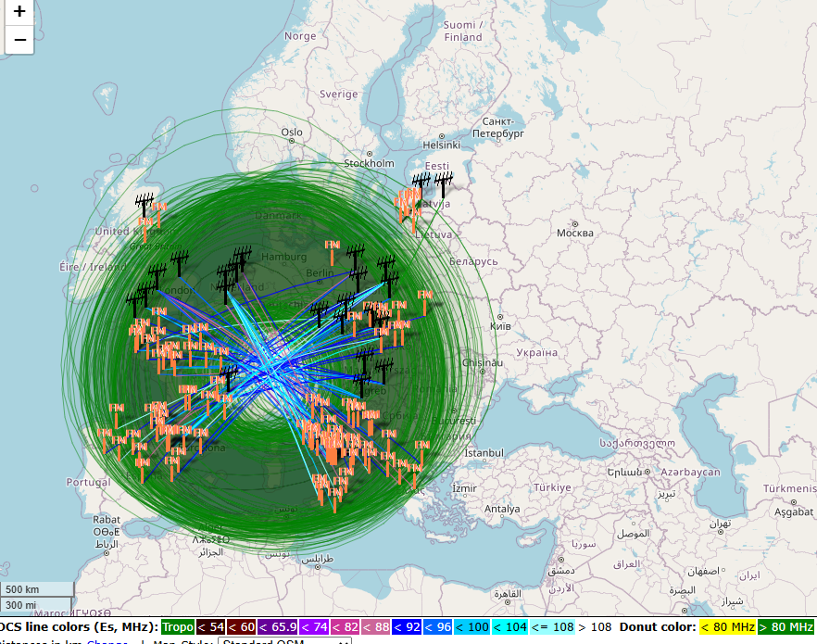
Task: Click the '< 74' violet legend swatch
Action: tap(314, 626)
